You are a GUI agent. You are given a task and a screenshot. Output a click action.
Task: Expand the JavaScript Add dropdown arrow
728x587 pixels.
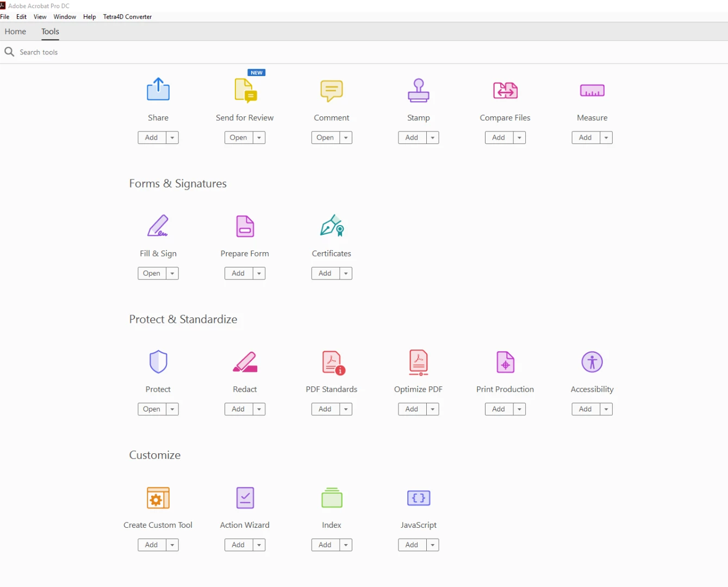(x=433, y=545)
